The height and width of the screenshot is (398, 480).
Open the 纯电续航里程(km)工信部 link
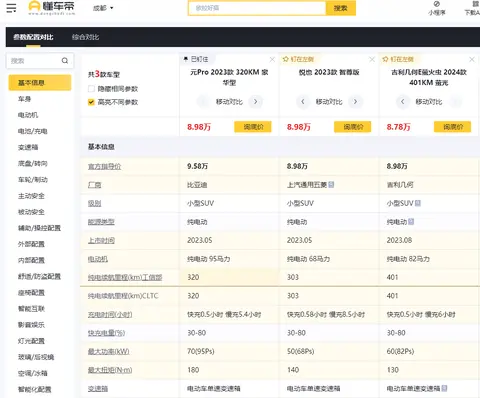click(x=125, y=277)
